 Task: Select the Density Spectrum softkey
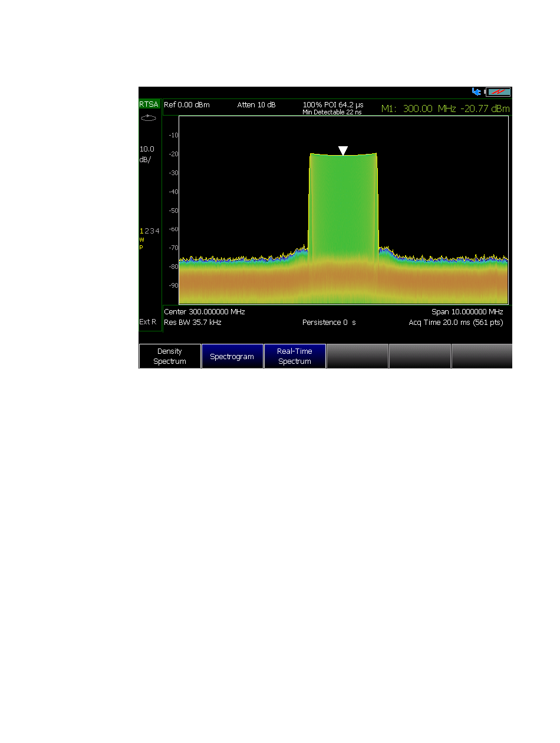tap(170, 356)
